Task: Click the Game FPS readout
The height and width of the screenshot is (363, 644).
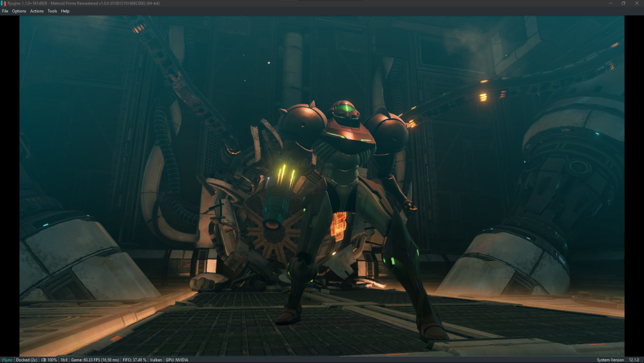Action: pos(95,360)
